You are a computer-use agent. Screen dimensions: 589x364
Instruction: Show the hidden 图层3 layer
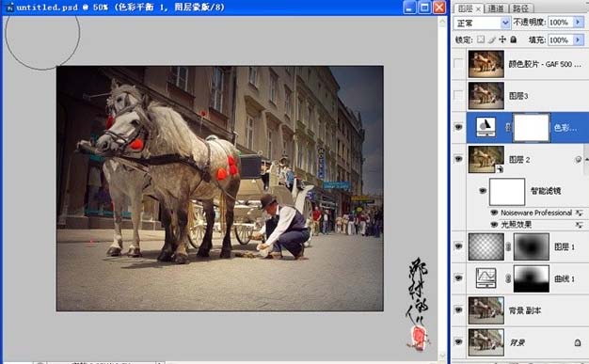458,95
